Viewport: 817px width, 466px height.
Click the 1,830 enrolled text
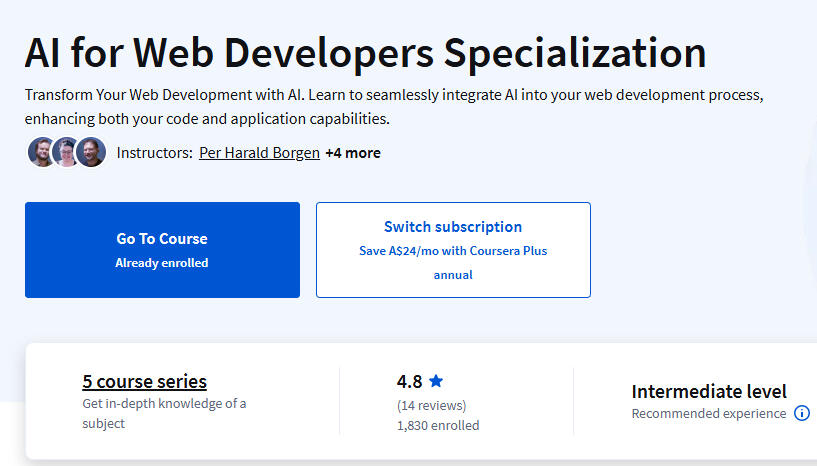[x=438, y=425]
